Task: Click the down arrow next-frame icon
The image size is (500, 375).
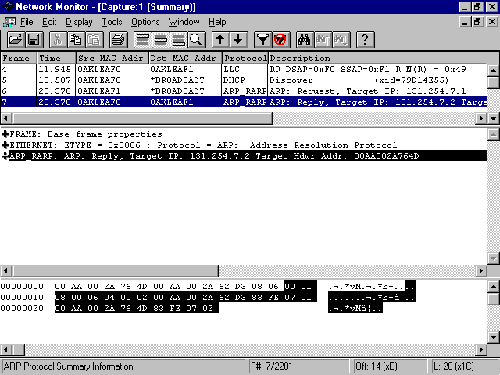Action: 238,40
